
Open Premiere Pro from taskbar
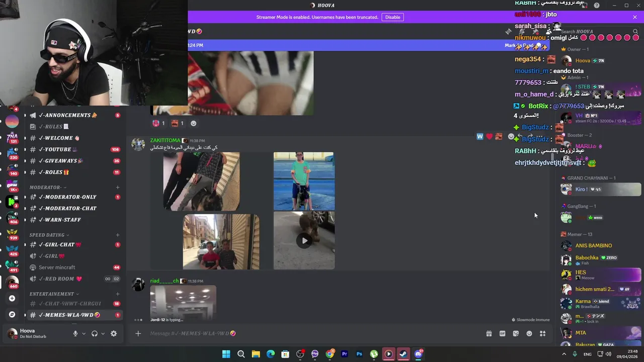point(345,354)
